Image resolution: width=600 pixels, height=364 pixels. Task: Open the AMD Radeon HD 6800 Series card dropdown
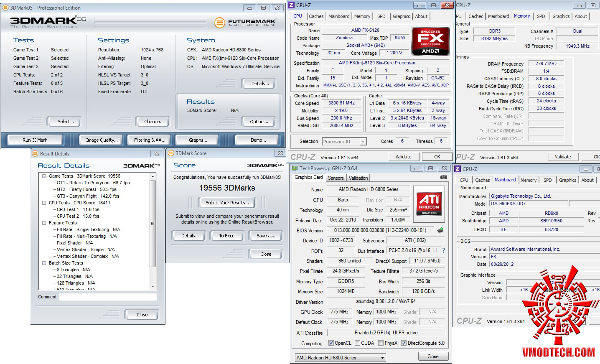(340, 358)
